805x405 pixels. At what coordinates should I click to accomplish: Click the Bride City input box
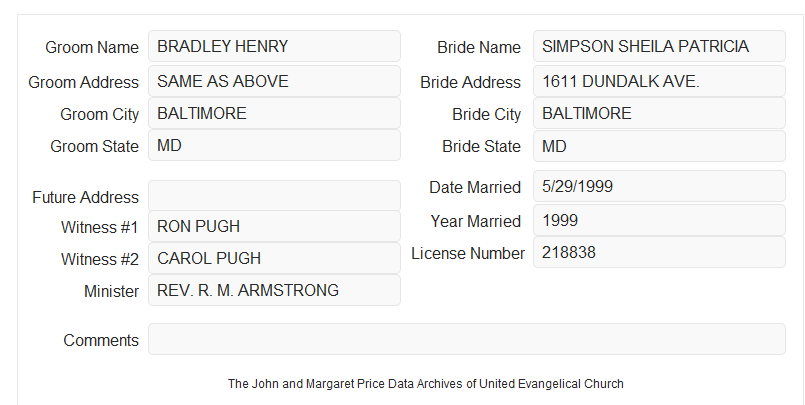pyautogui.click(x=659, y=113)
